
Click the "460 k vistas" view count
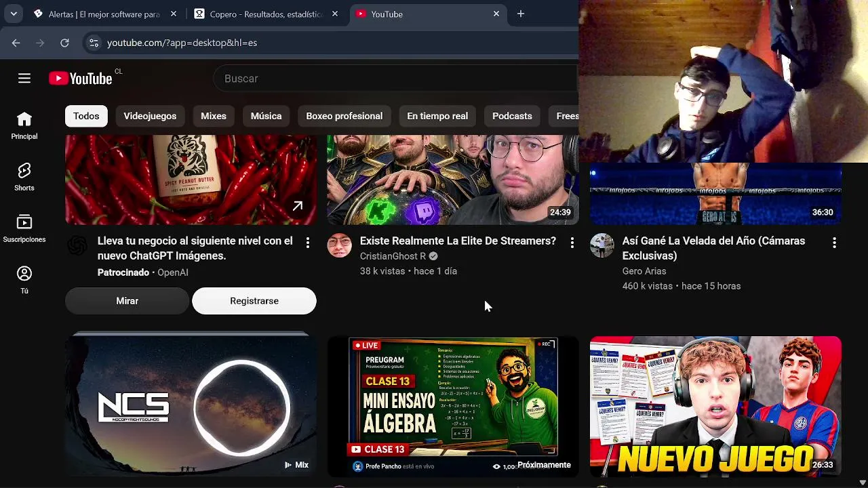(x=648, y=286)
